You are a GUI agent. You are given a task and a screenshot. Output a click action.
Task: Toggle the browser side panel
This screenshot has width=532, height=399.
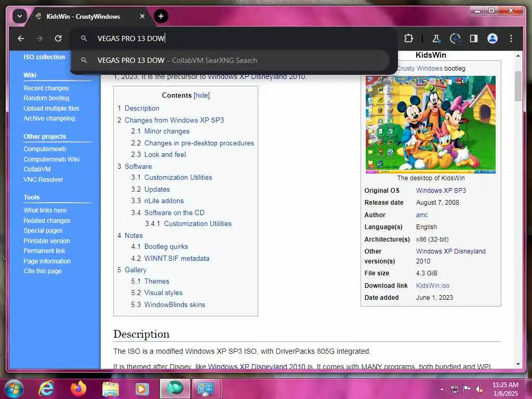(x=474, y=38)
